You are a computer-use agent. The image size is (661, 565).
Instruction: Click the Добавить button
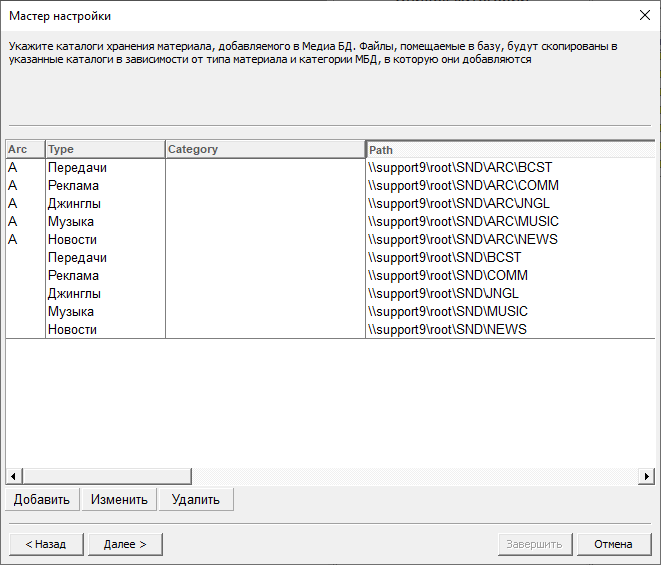[42, 499]
